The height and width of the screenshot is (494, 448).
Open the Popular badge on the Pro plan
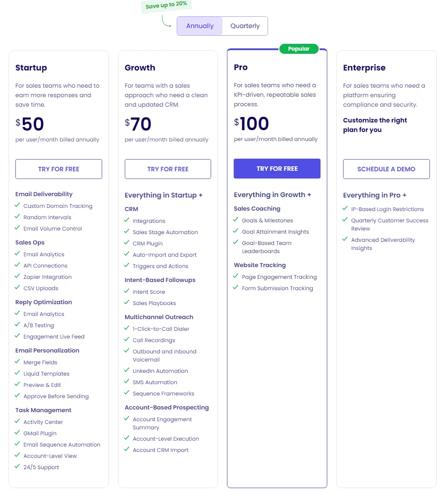(299, 48)
